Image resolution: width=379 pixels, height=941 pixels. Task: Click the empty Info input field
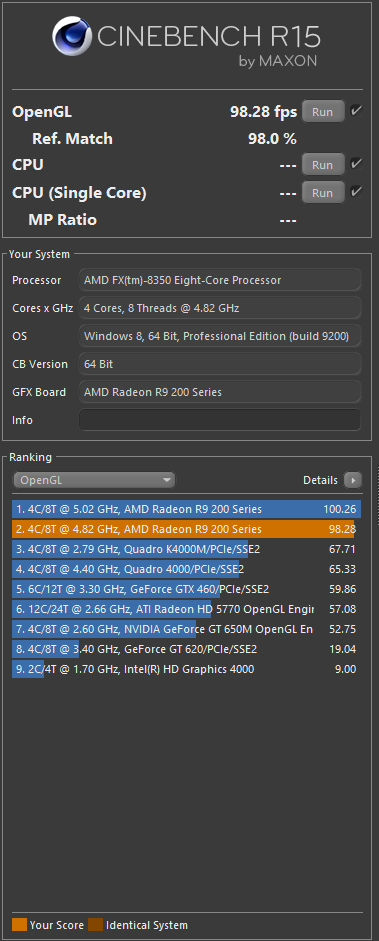[x=219, y=420]
